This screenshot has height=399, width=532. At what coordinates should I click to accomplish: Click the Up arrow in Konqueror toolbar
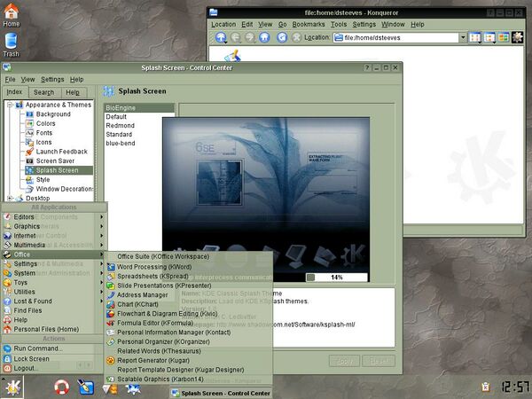221,37
